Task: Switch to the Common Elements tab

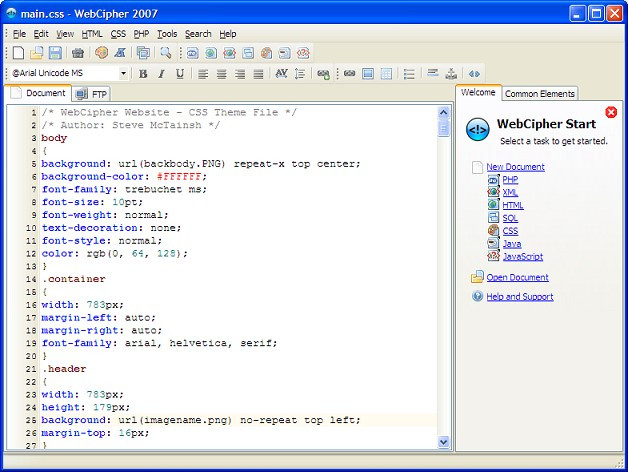Action: [540, 94]
